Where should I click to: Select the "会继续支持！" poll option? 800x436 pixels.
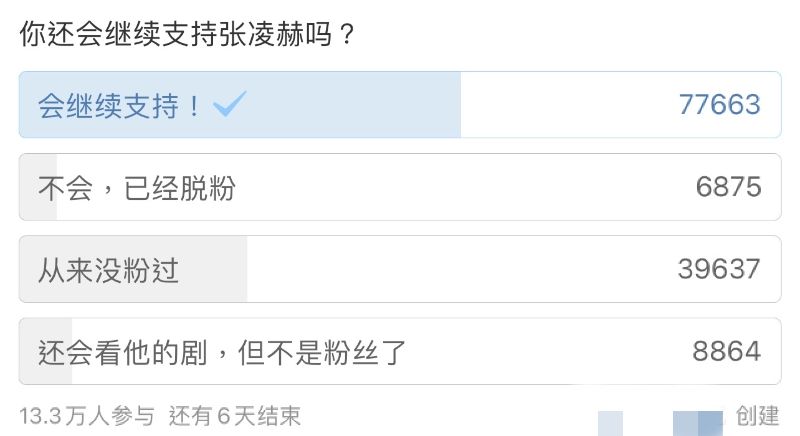[x=120, y=105]
